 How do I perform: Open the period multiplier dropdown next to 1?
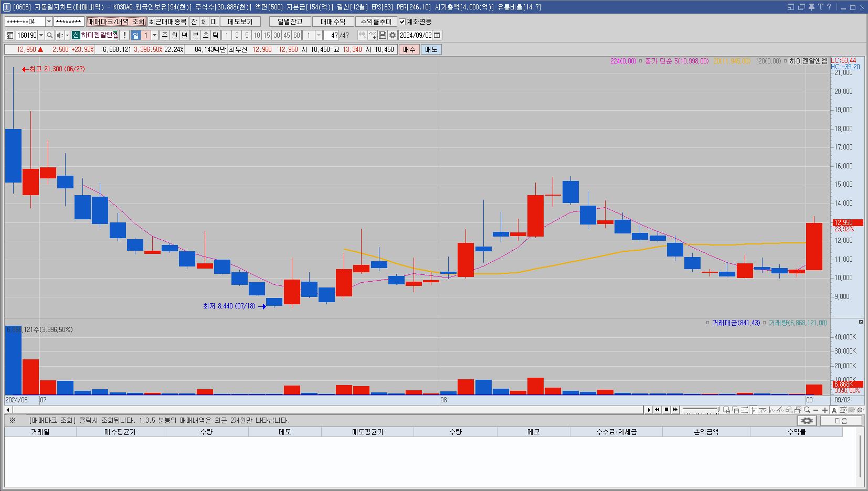(154, 35)
